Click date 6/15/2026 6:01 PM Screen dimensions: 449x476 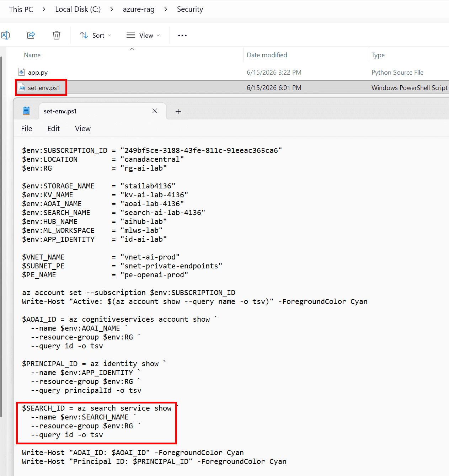tap(274, 88)
